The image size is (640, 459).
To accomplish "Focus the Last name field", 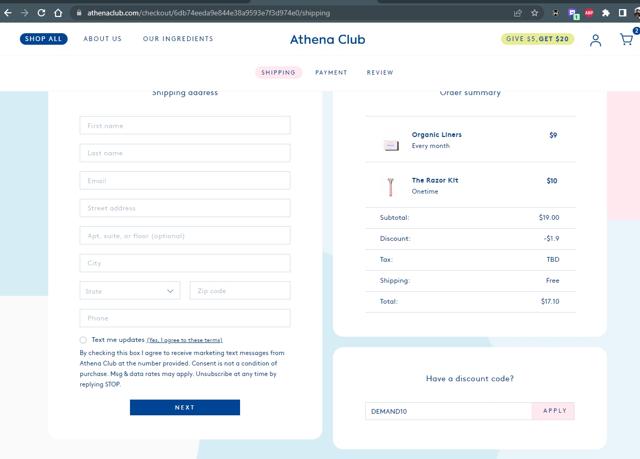I will pos(185,153).
